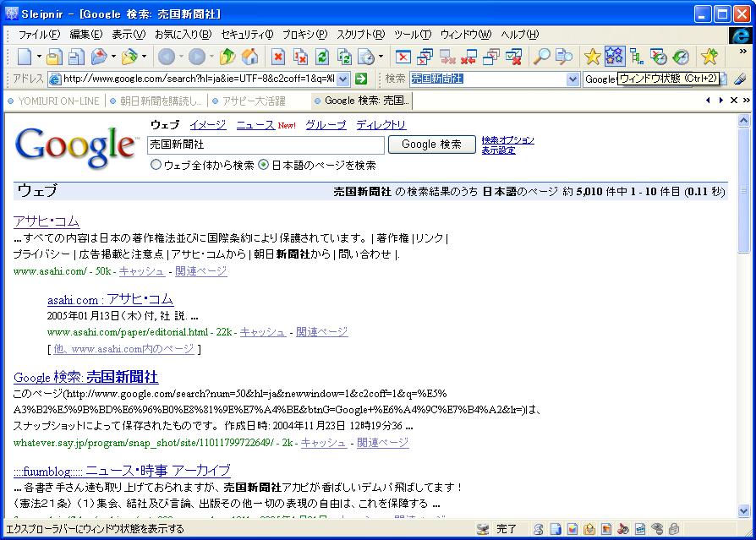756x540 pixels.
Task: Click the tab scroll right arrow
Action: 720,101
